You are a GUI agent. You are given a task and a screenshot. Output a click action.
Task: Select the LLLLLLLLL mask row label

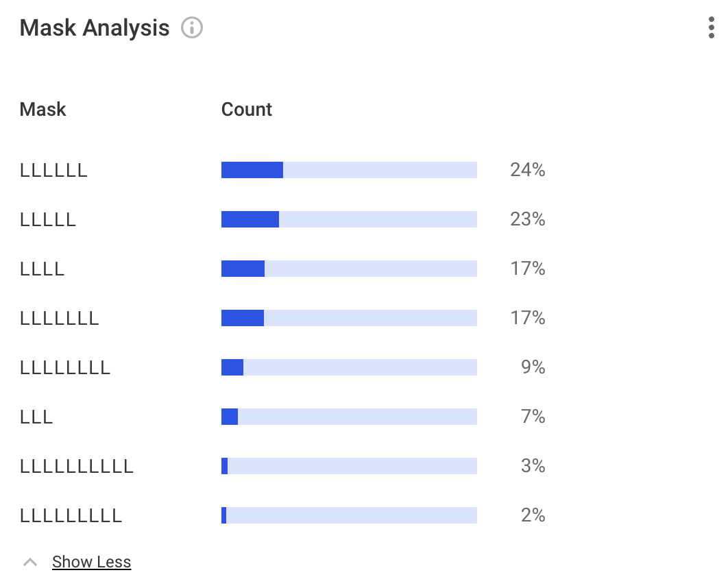tap(71, 515)
